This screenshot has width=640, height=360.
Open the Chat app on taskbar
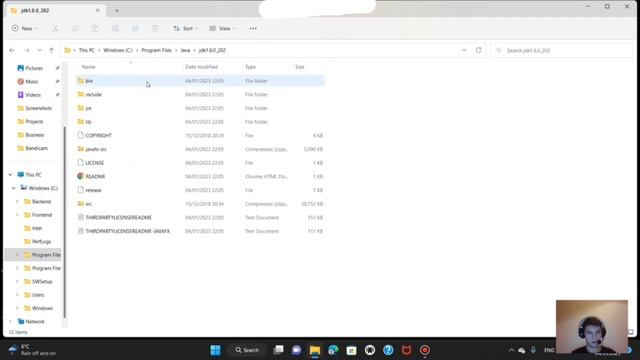click(x=297, y=350)
